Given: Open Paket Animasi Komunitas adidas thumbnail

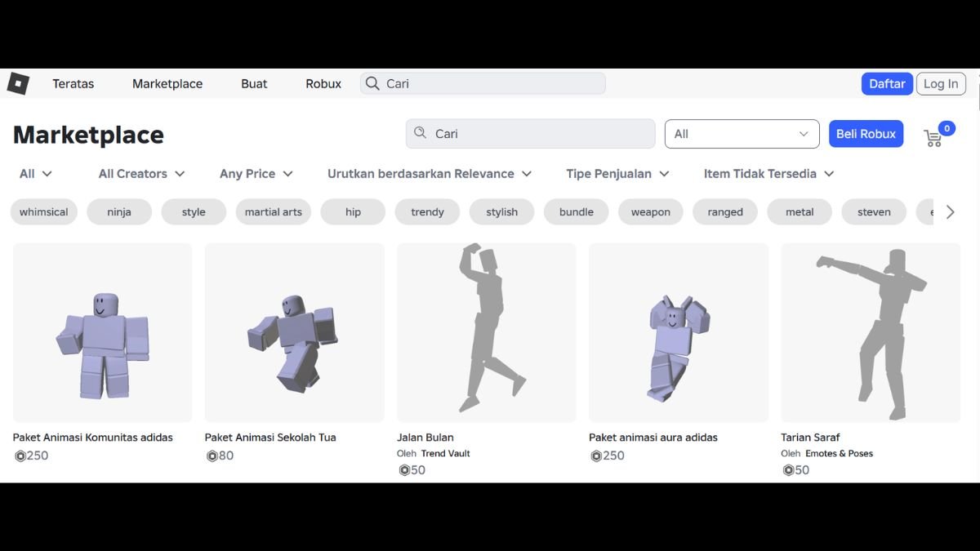Looking at the screenshot, I should pyautogui.click(x=102, y=332).
